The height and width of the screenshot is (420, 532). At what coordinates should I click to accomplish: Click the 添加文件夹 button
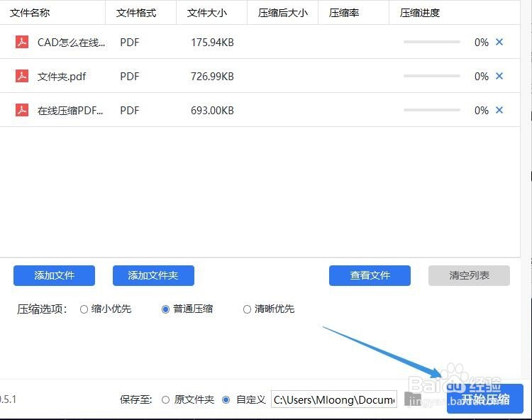pos(153,275)
